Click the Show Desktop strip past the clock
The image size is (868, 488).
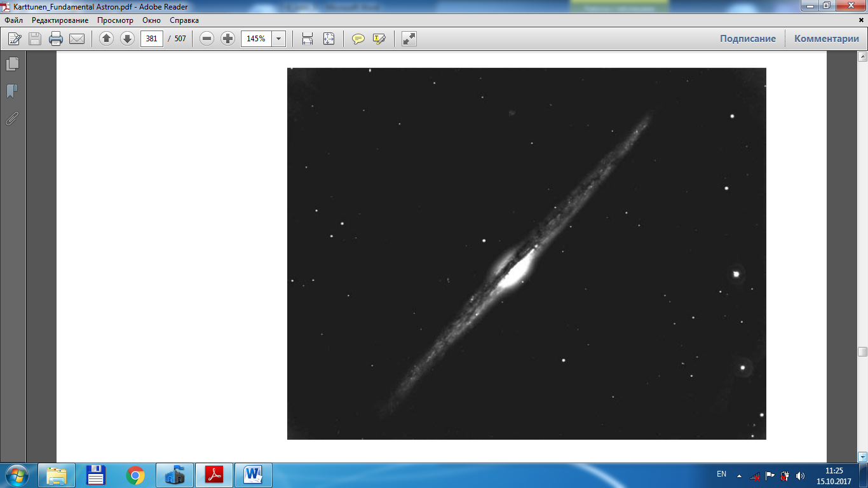864,475
